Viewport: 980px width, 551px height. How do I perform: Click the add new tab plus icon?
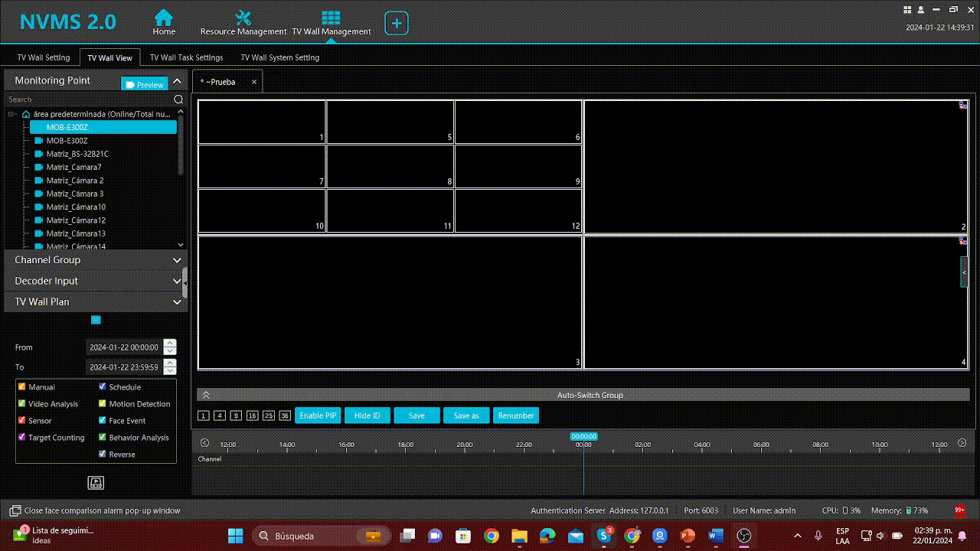pyautogui.click(x=397, y=23)
